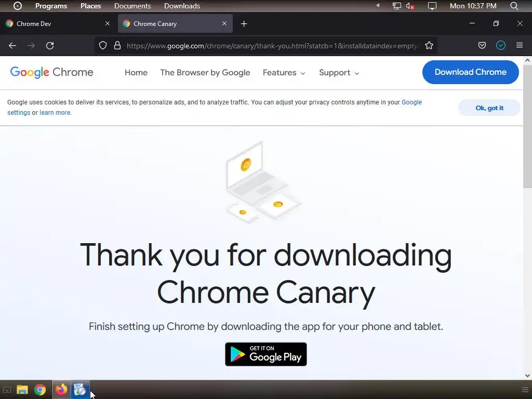Follow the learn more link
The width and height of the screenshot is (532, 399).
click(55, 113)
